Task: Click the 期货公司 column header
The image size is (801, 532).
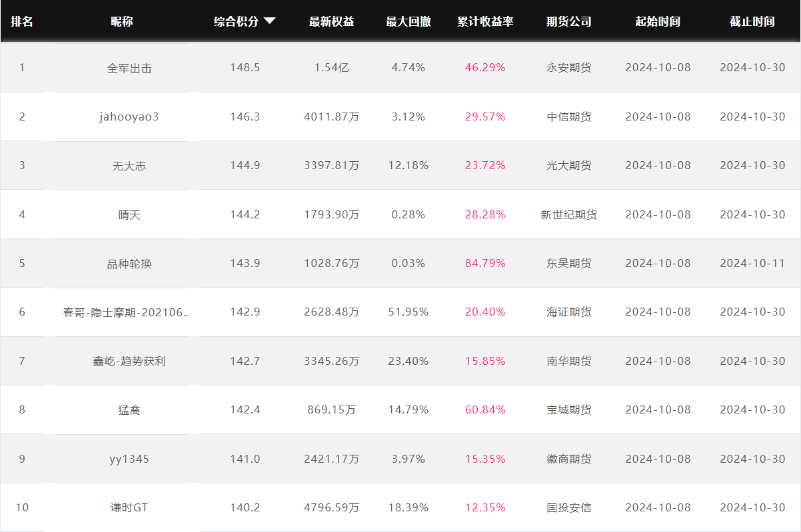Action: [568, 21]
